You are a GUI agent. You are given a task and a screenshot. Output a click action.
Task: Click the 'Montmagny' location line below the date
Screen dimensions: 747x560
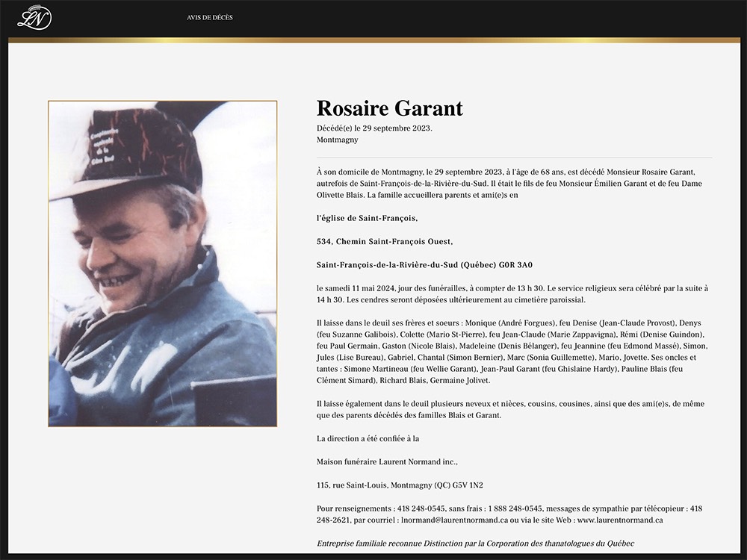point(338,140)
